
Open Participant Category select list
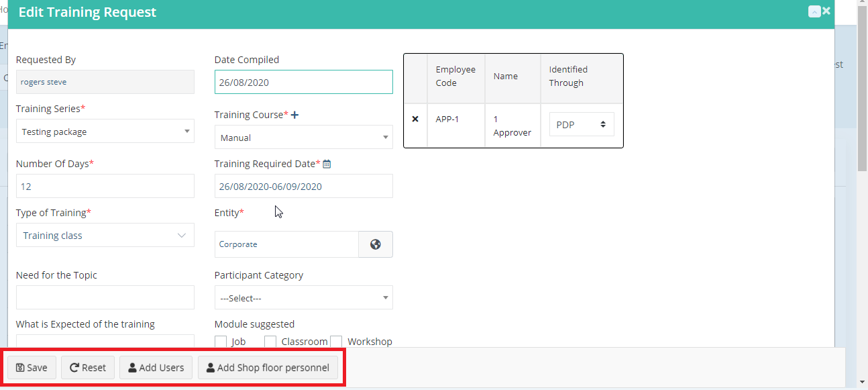(x=304, y=298)
